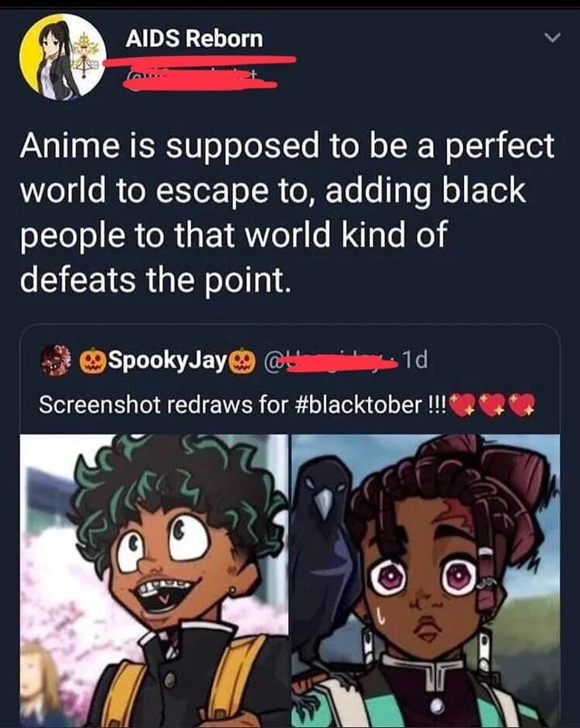This screenshot has height=728, width=580.
Task: Open the AIDS Reborn profile avatar
Action: [x=63, y=57]
